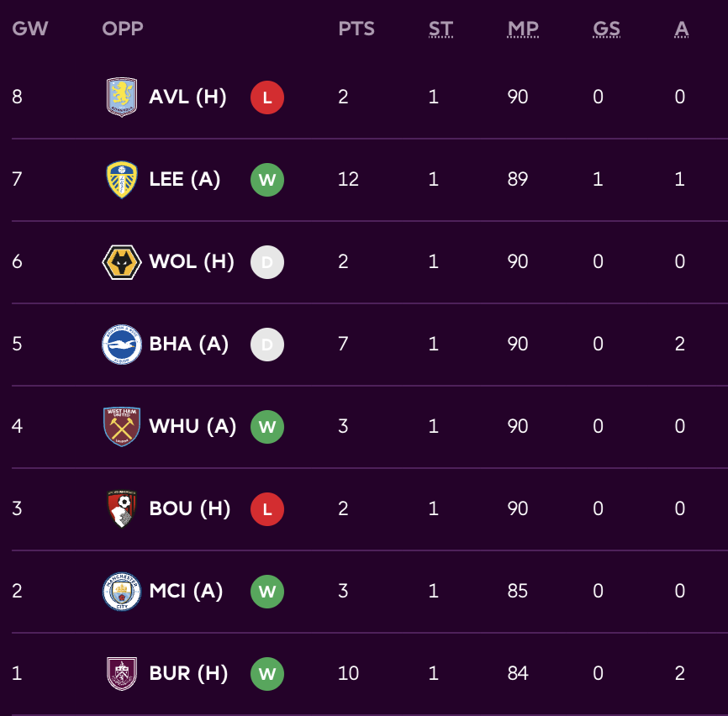
Task: Click the Bournemouth club crest
Action: [122, 509]
